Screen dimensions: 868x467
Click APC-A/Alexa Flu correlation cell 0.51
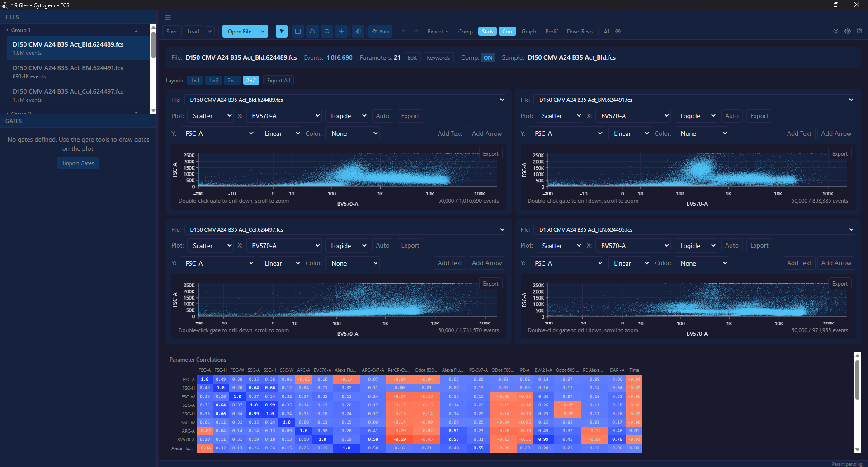(453, 431)
